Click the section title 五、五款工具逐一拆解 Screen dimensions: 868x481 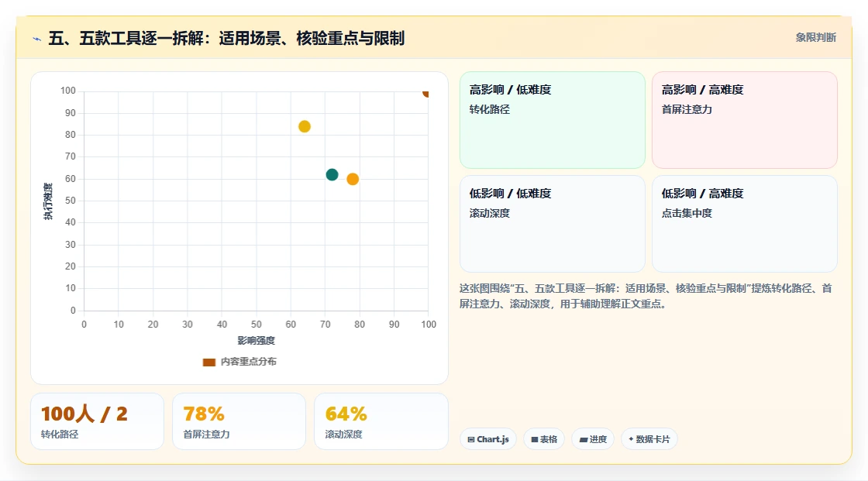pos(226,38)
